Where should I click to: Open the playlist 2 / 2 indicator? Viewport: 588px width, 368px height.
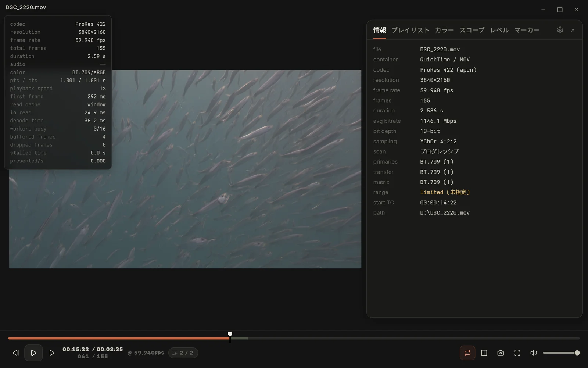(x=183, y=353)
